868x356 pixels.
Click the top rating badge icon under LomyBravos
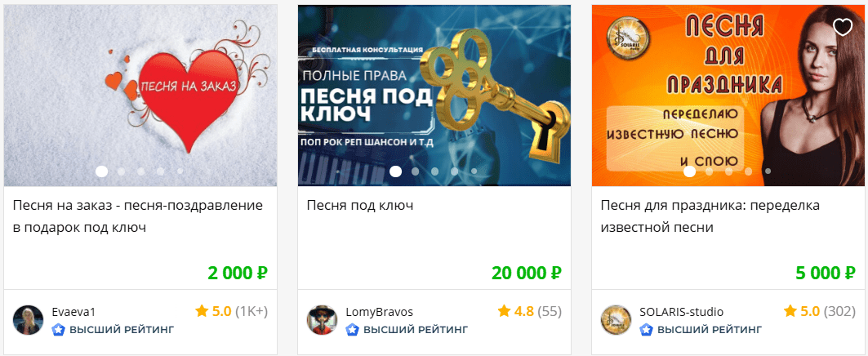coord(352,330)
